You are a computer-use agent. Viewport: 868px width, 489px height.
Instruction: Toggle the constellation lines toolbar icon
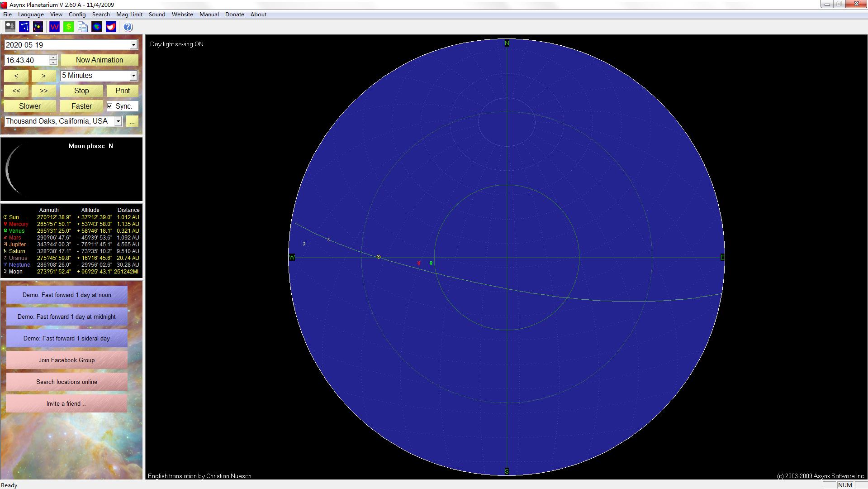click(24, 27)
